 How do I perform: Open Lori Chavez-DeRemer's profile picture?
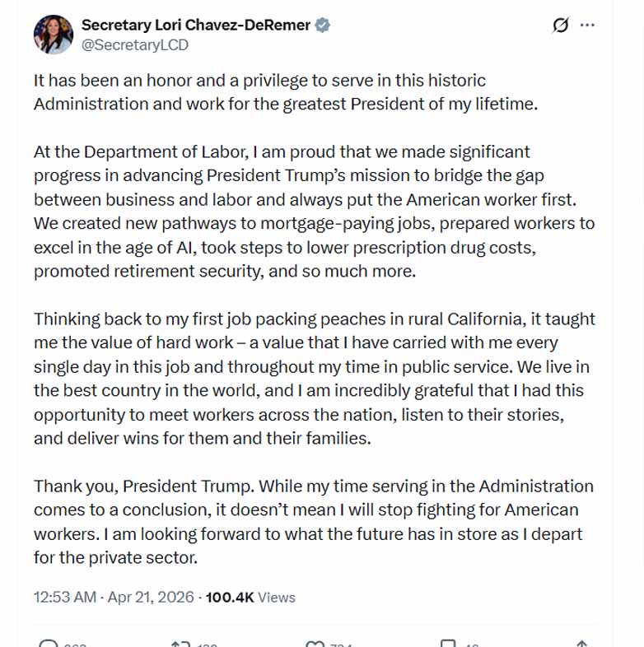click(x=54, y=35)
